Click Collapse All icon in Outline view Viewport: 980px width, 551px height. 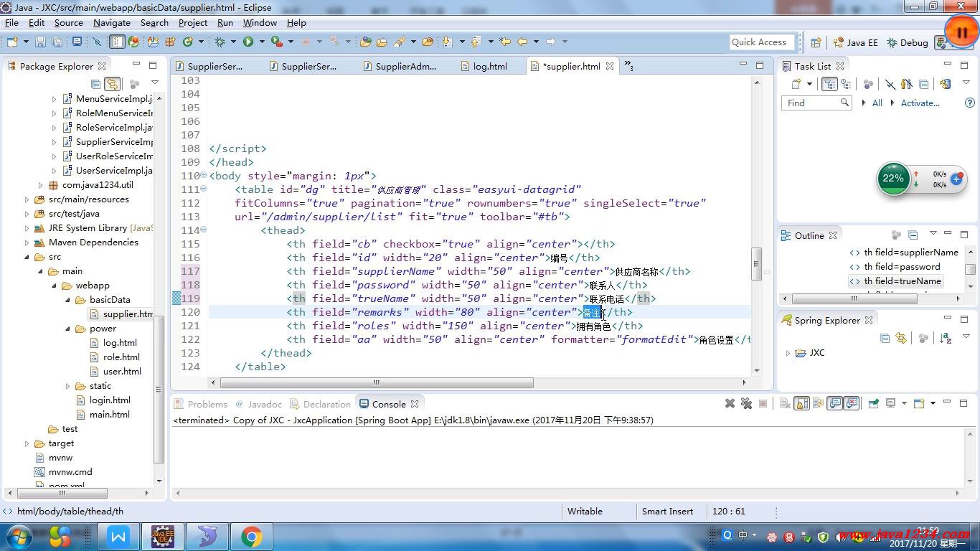(913, 235)
